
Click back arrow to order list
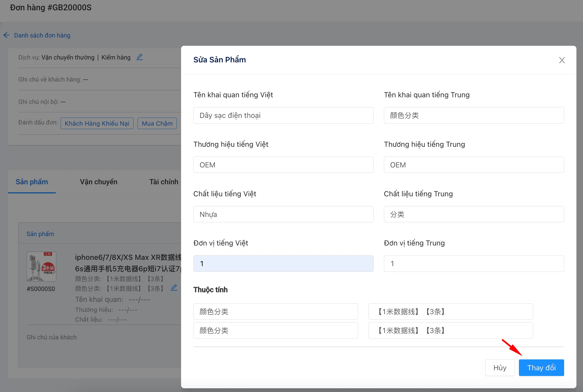coord(7,35)
